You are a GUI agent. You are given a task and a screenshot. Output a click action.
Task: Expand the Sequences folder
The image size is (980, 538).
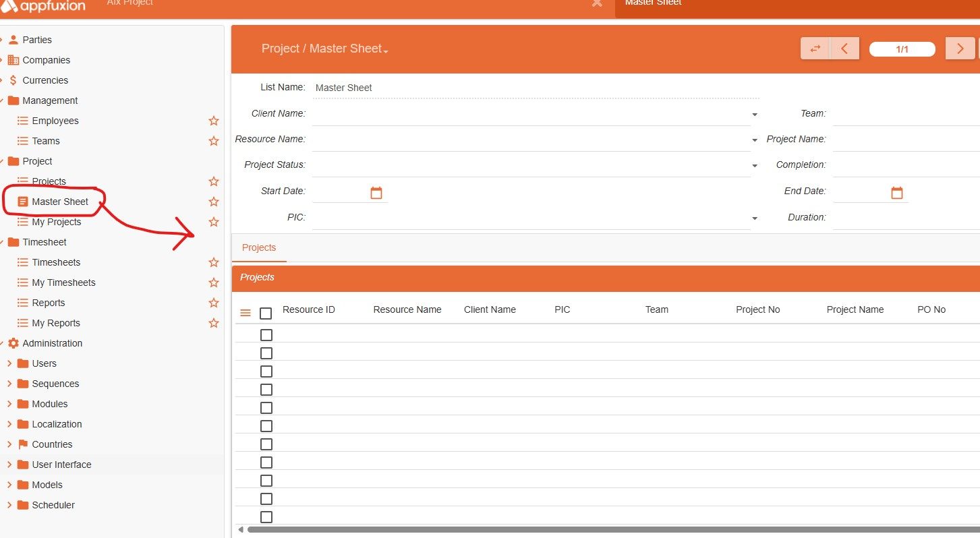click(9, 384)
